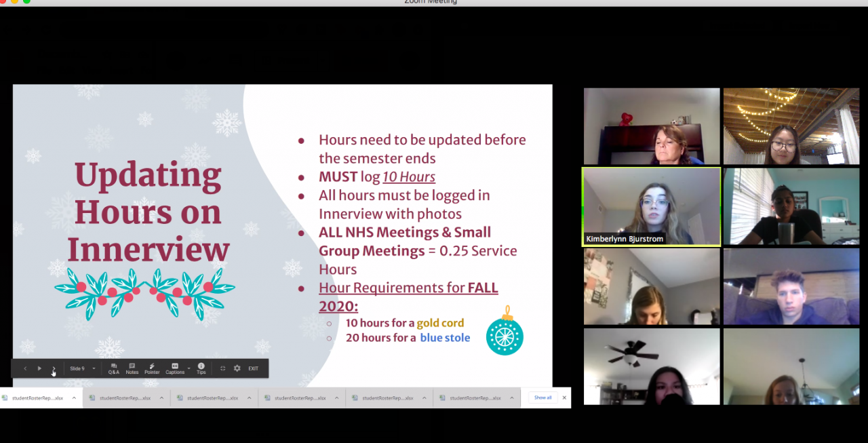Screen dimensions: 868x443
Task: Click the 'gold cord' text on slide
Action: (440, 323)
